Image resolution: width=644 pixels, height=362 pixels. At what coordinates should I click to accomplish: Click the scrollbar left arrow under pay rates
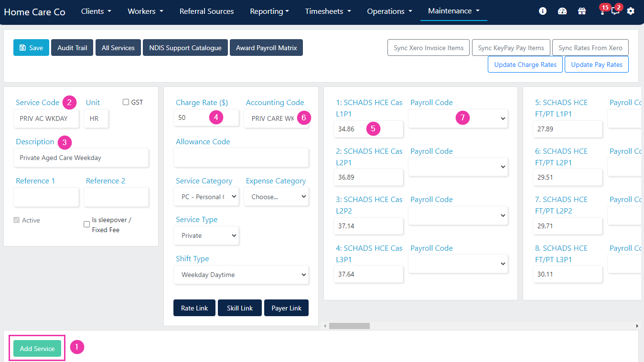(x=326, y=326)
